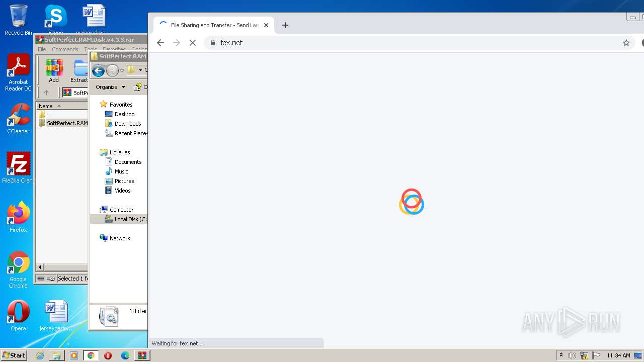Select FileZilla Client desktop icon
Screen dimensions: 644x362
coord(18,168)
